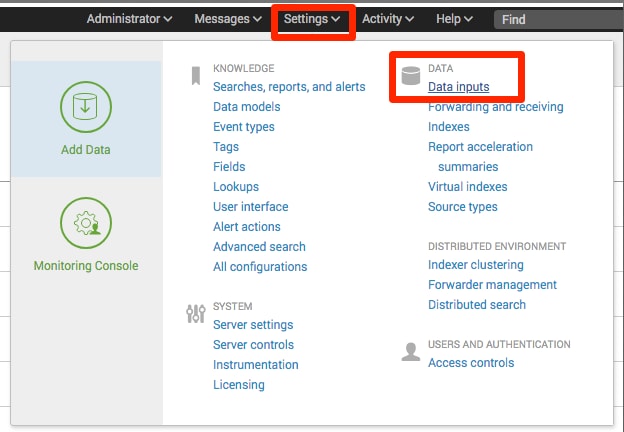Select the Tags link
Screen dimensions: 624x432
(x=226, y=147)
